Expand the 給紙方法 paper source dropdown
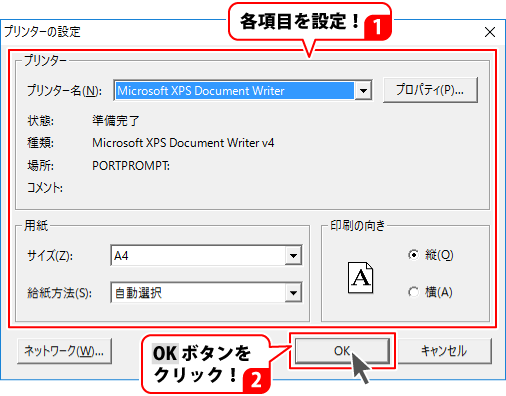The image size is (506, 396). tap(293, 293)
